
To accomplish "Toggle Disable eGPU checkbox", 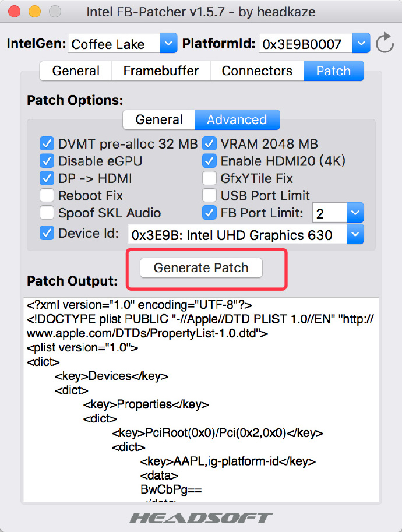I will click(47, 161).
